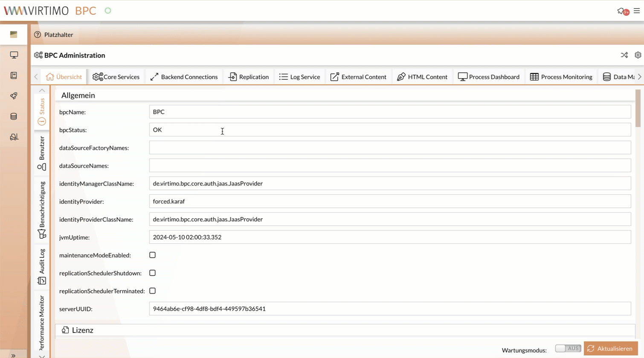The height and width of the screenshot is (358, 644).
Task: Open the Process Monitoring tab
Action: (561, 77)
